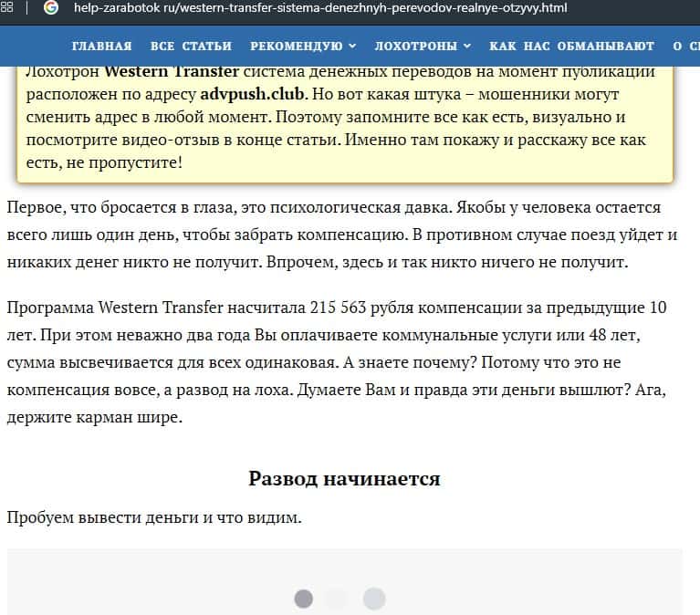Open КАК НАС ОБМАНЫВАЮТ menu item
This screenshot has height=615, width=700.
[571, 46]
